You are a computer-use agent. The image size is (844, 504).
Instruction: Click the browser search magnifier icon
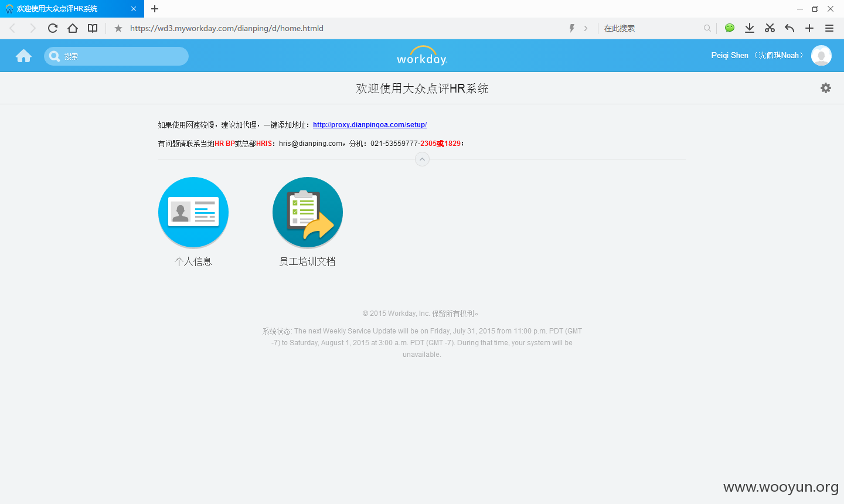coord(707,28)
